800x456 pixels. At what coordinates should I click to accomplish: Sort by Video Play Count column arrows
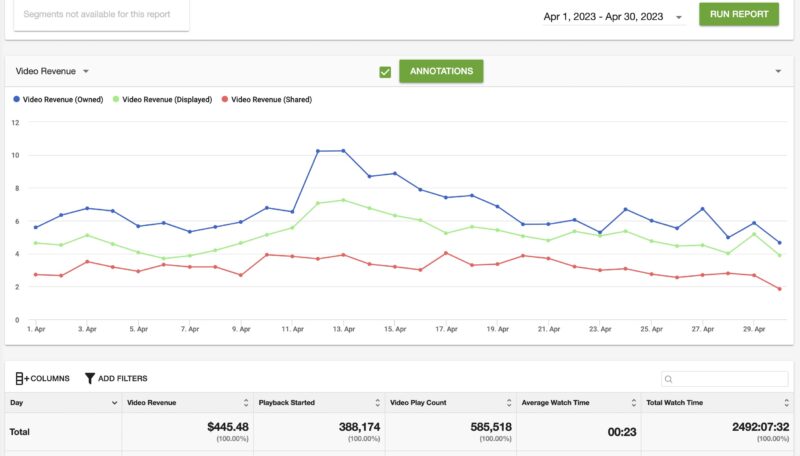507,403
